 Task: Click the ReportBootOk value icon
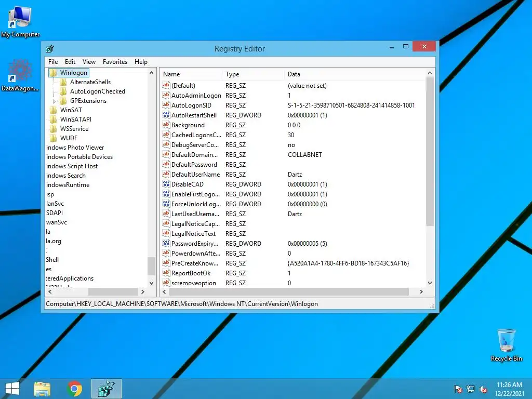(x=166, y=272)
